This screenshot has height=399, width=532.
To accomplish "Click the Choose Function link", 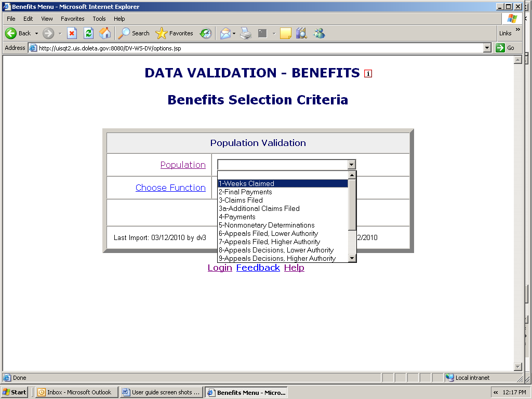I will coord(170,188).
